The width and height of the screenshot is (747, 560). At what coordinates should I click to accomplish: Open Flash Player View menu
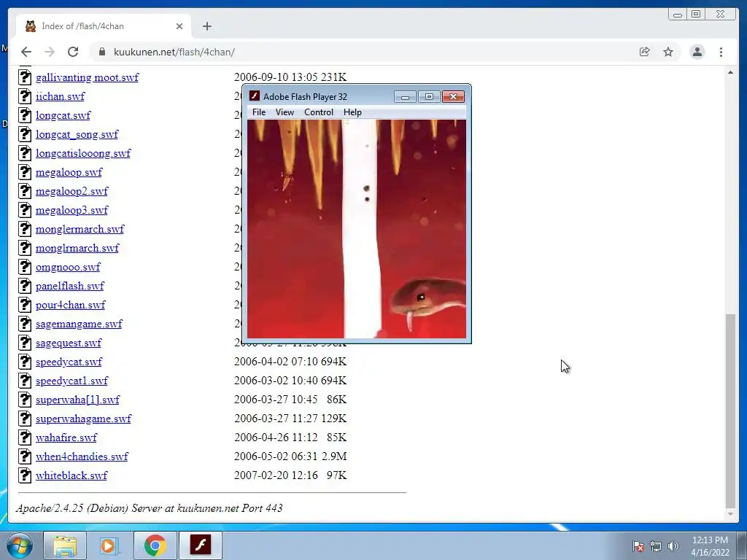[x=285, y=112]
